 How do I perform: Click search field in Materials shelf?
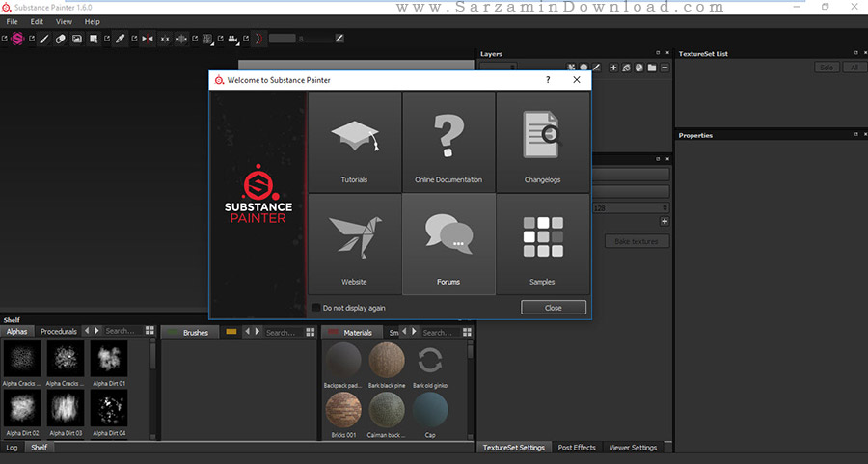[441, 332]
